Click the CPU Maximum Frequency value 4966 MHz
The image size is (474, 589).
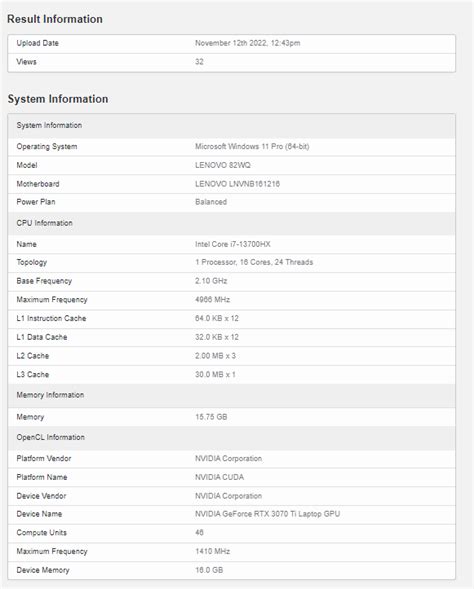pos(213,300)
